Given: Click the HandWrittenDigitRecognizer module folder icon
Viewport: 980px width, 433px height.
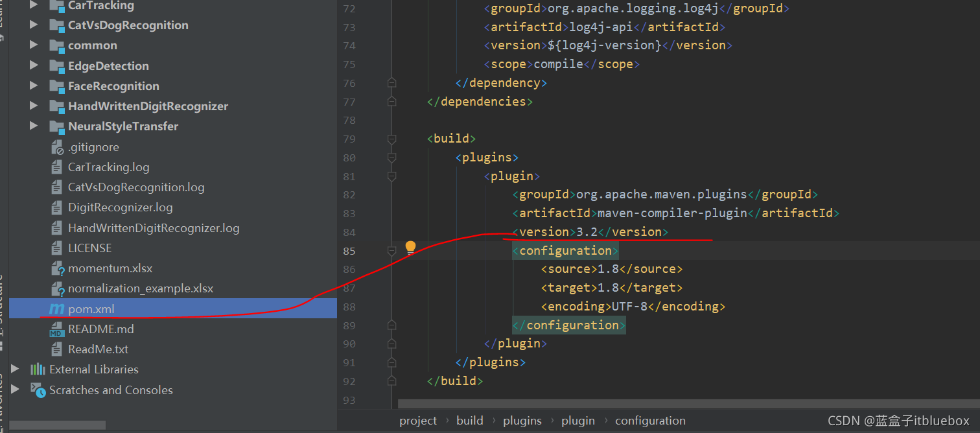Looking at the screenshot, I should coord(57,106).
